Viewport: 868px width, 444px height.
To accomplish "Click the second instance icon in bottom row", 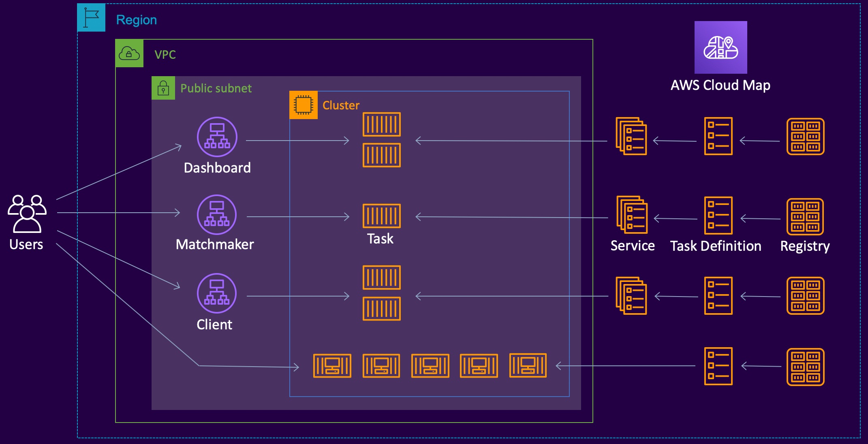I will tap(381, 366).
